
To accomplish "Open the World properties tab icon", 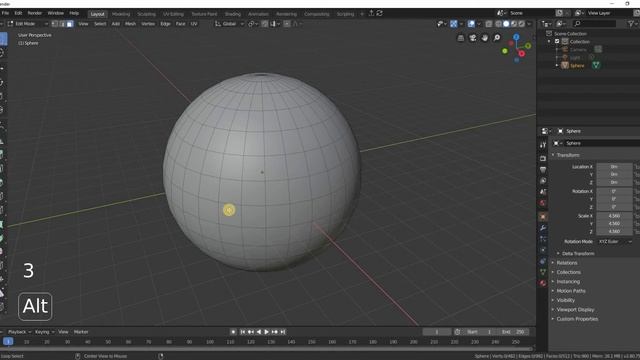I will point(543,203).
